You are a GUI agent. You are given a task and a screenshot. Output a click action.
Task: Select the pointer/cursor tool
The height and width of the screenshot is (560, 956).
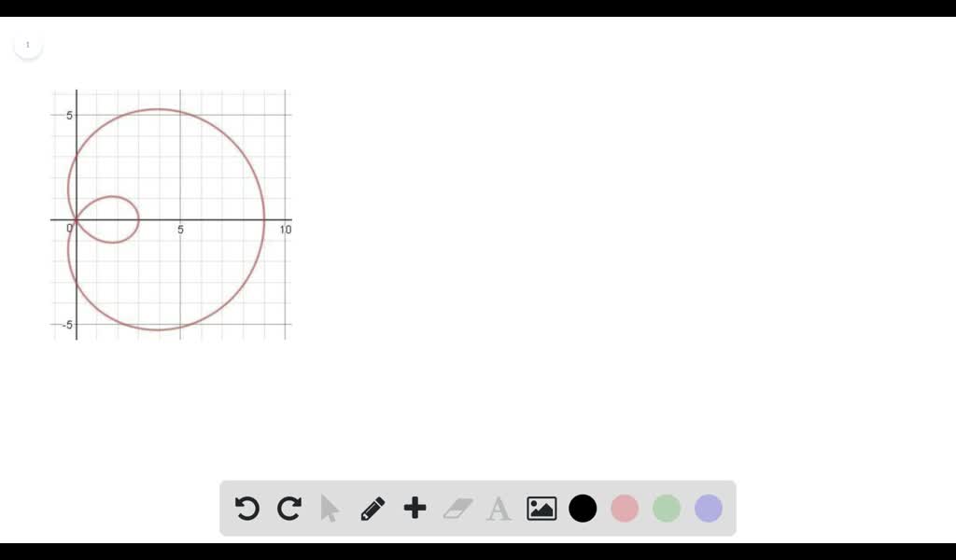pyautogui.click(x=330, y=508)
